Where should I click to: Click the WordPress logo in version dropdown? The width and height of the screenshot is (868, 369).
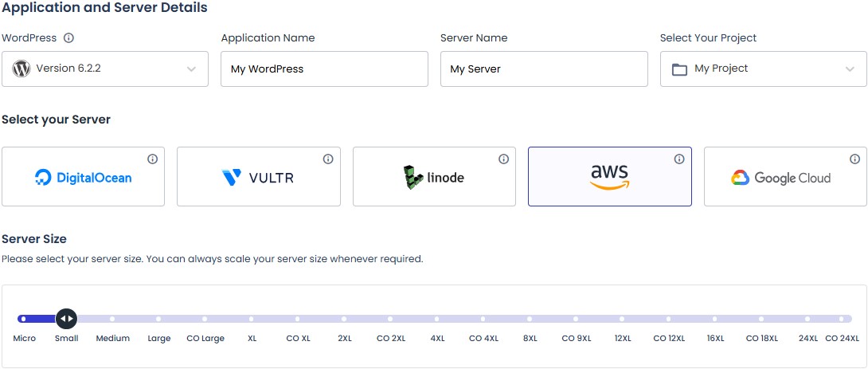click(x=21, y=69)
